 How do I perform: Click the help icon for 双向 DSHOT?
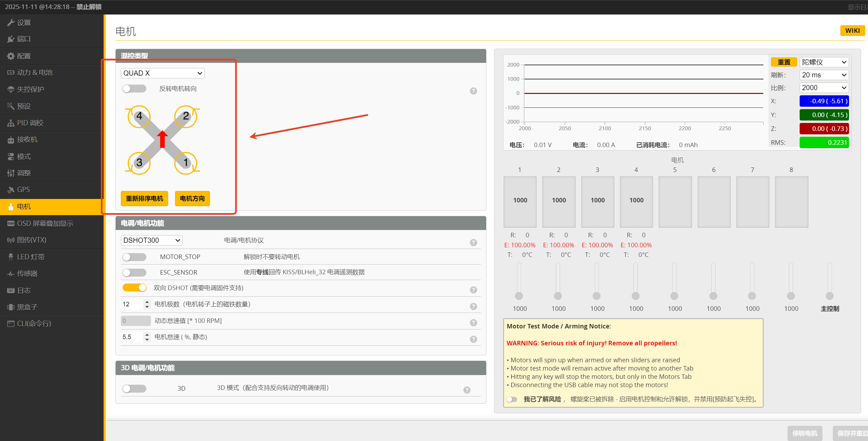[x=473, y=290]
